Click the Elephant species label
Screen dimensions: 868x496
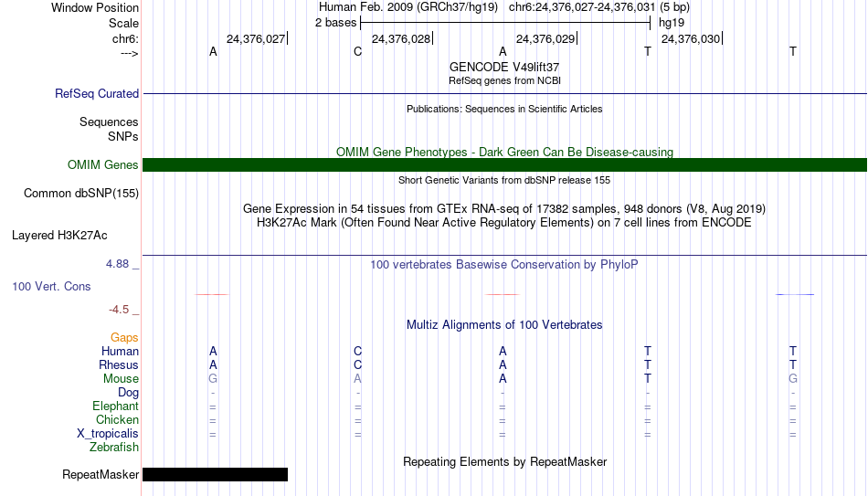pos(115,406)
